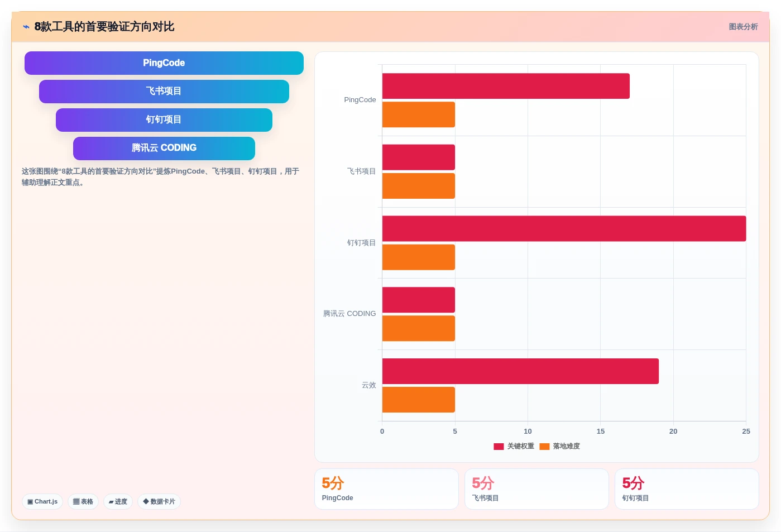This screenshot has width=781, height=532.
Task: Click the 钉钉项目 y-axis label
Action: coord(361,243)
